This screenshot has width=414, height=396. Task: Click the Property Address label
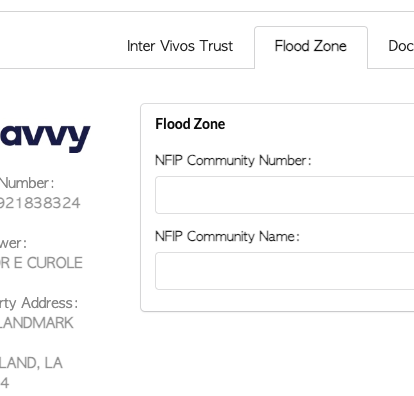click(x=39, y=303)
